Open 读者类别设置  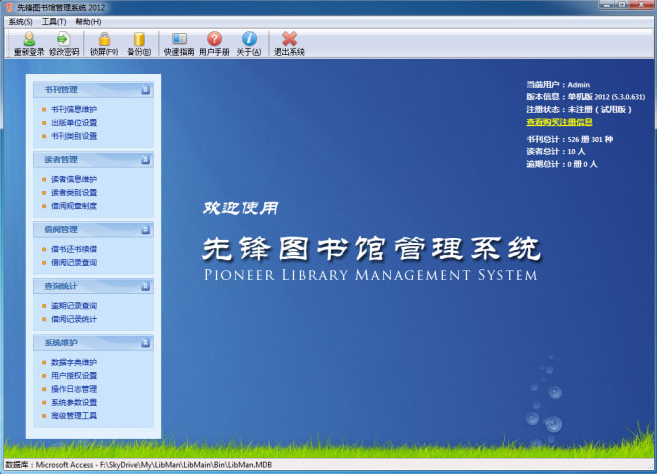[74, 193]
